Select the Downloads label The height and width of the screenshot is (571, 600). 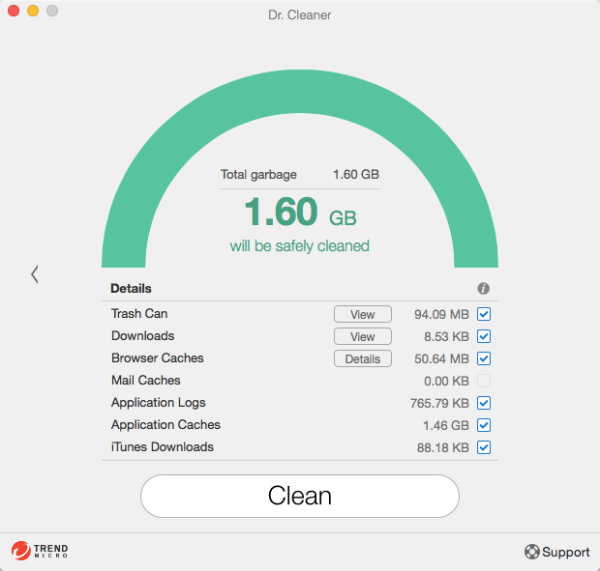143,336
